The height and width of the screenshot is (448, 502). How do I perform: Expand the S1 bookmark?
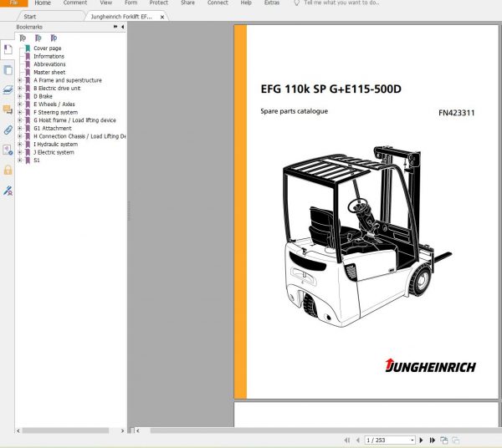pos(20,160)
